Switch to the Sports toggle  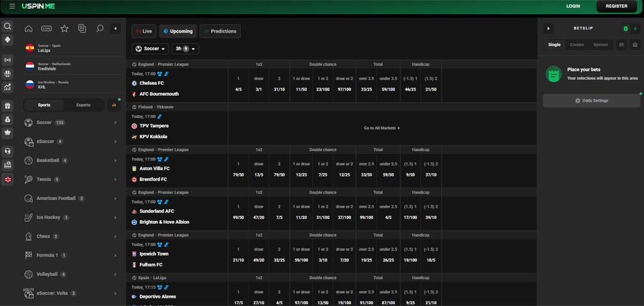44,105
